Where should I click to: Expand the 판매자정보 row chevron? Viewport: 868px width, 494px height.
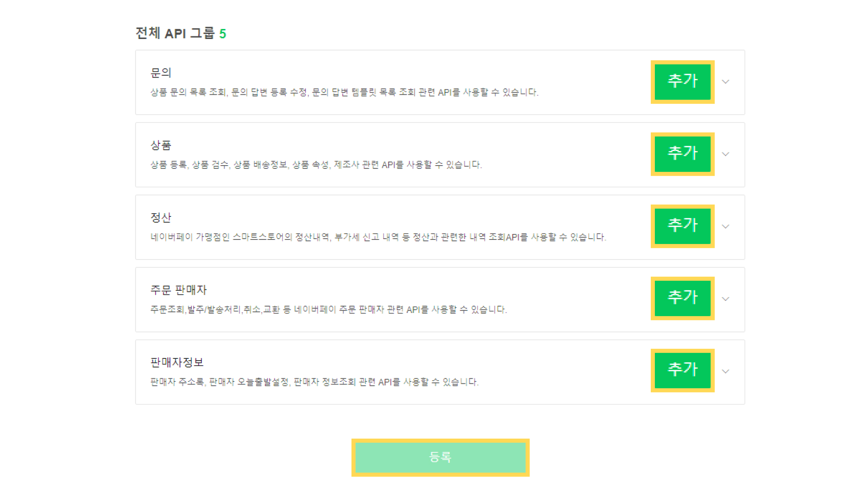tap(725, 371)
